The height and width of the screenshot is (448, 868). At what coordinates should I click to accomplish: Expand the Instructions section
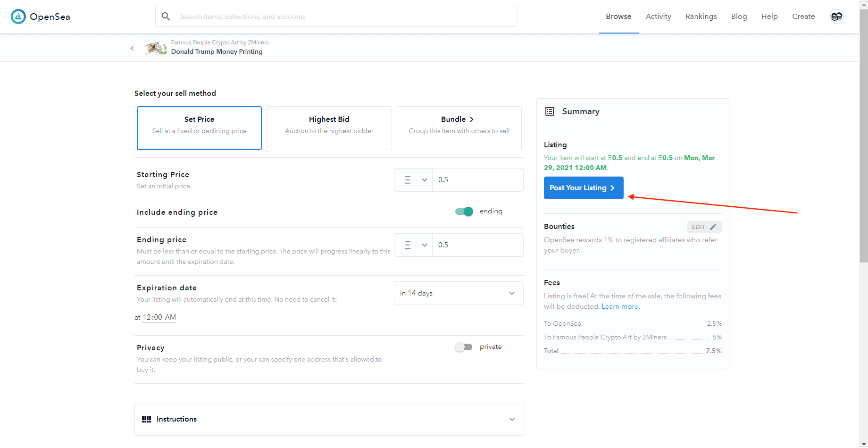[x=512, y=419]
